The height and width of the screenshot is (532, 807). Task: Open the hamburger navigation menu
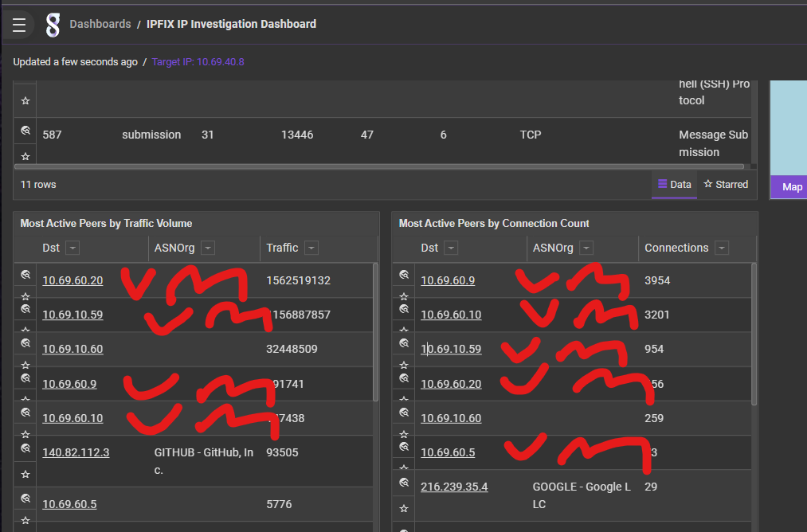click(x=19, y=25)
